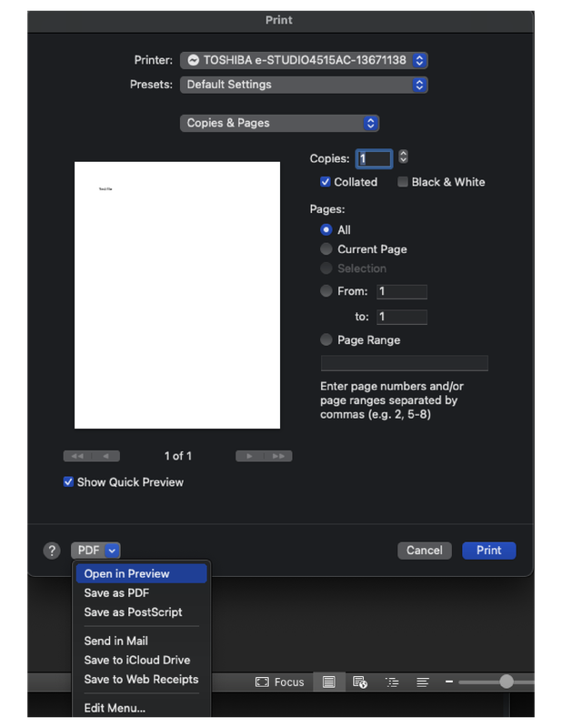The image size is (562, 728).
Task: Open the Presets Default Settings dropdown
Action: (304, 85)
